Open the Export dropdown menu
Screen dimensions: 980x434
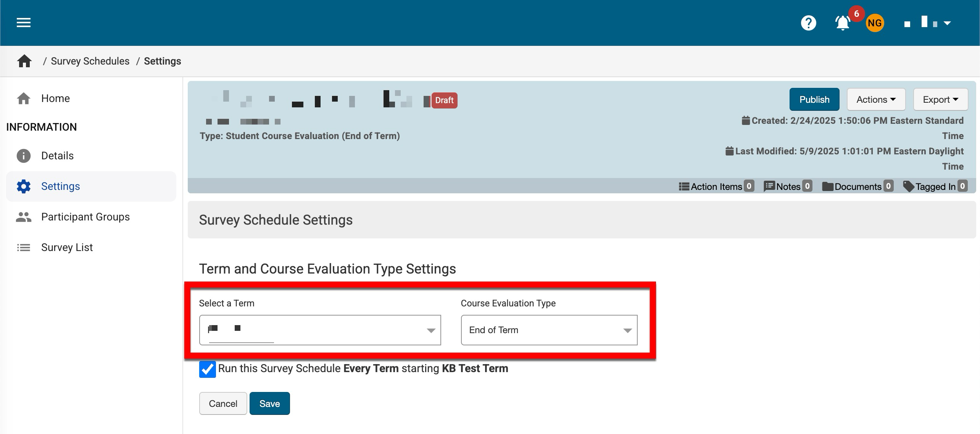(x=940, y=100)
